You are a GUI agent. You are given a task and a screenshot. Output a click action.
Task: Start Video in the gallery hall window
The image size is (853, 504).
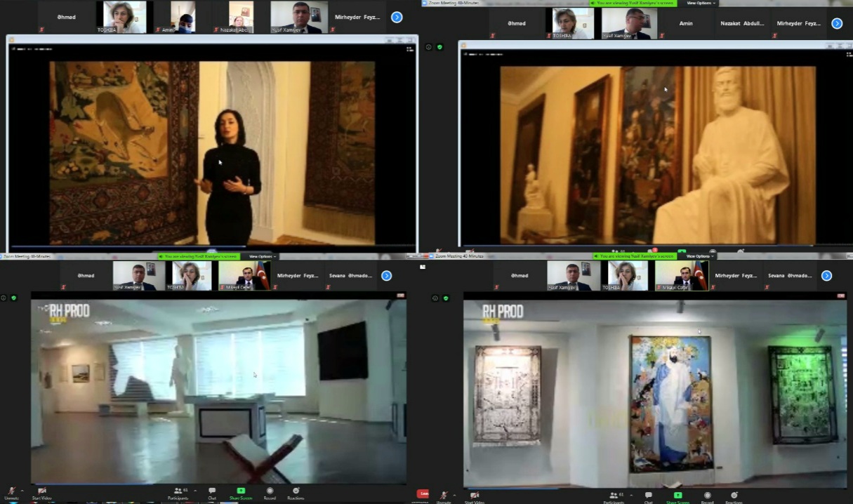click(x=42, y=492)
